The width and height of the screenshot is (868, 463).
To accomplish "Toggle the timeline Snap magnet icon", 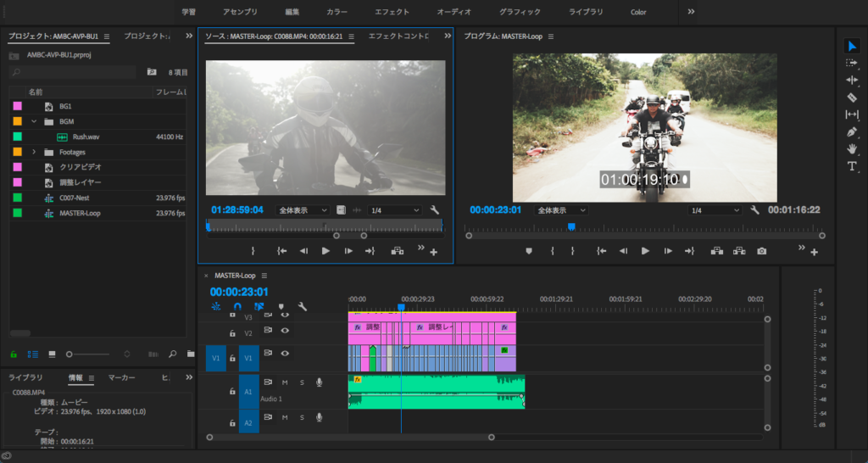I will pyautogui.click(x=237, y=307).
